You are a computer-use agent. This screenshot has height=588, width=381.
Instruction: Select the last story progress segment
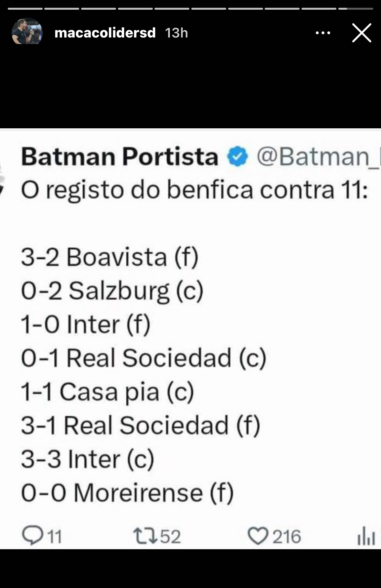coord(355,9)
